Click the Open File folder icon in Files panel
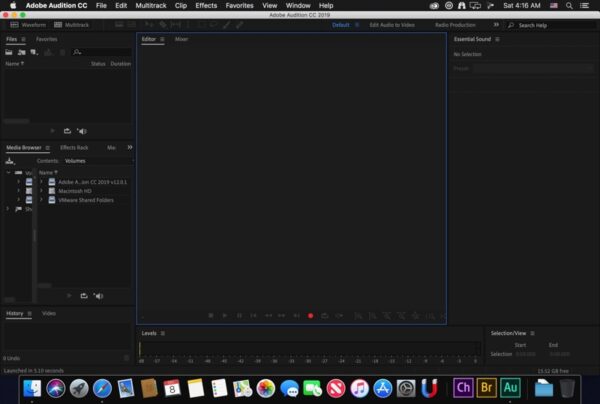Viewport: 600px width, 404px height. 9,52
